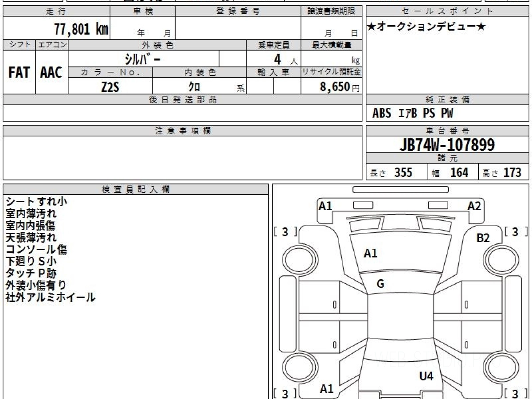
Task: Click the 内装色 header
Action: [199, 72]
